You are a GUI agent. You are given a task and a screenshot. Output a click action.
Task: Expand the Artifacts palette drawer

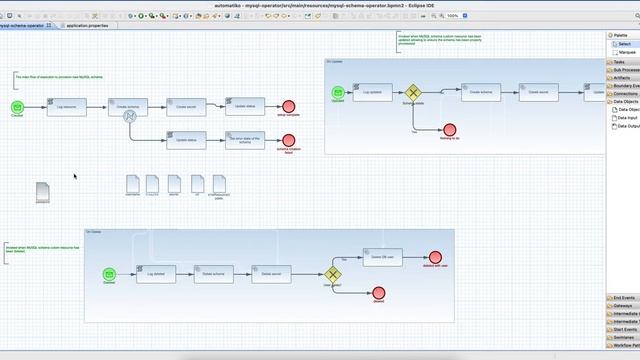[623, 78]
